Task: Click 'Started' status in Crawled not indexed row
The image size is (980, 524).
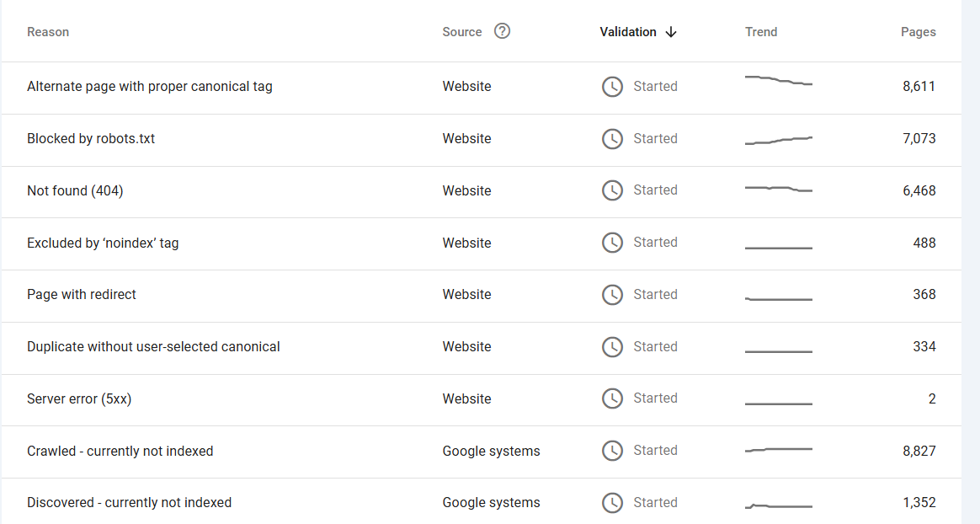Action: pyautogui.click(x=655, y=450)
